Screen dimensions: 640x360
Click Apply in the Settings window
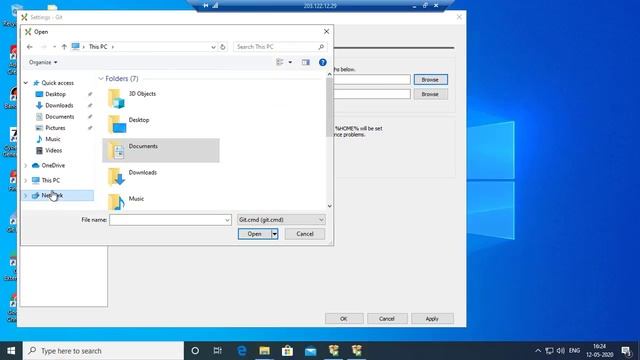[432, 319]
